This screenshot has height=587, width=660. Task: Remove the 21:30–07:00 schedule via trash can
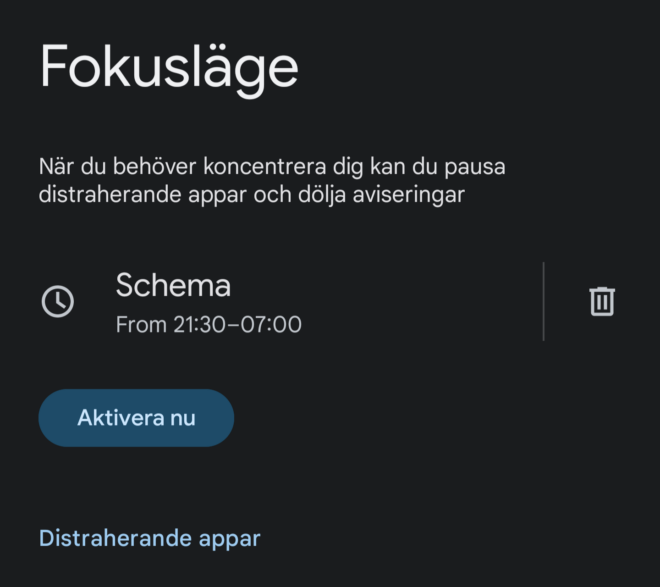pos(602,301)
